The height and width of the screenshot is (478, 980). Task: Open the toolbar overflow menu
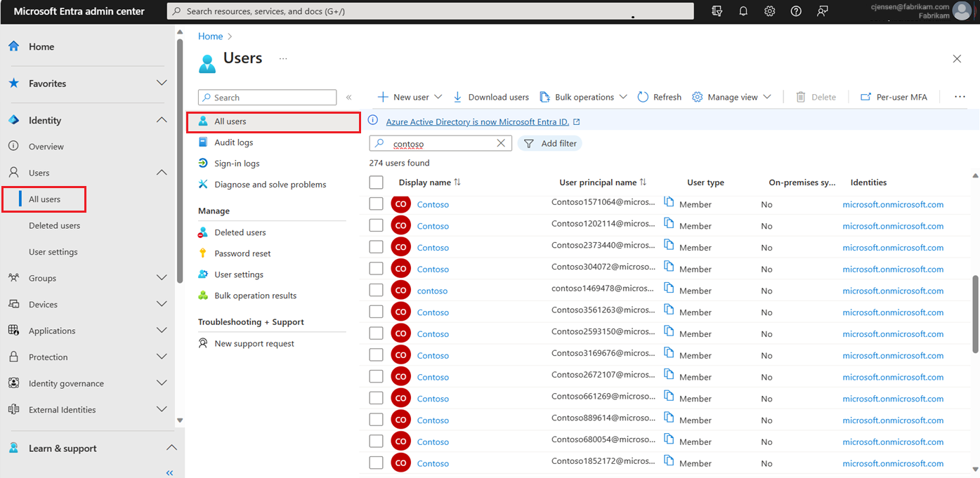[960, 97]
